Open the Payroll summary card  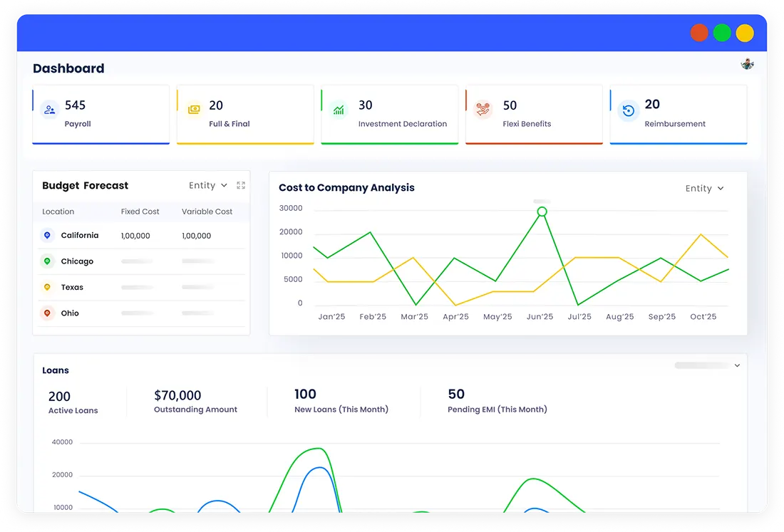pos(100,115)
